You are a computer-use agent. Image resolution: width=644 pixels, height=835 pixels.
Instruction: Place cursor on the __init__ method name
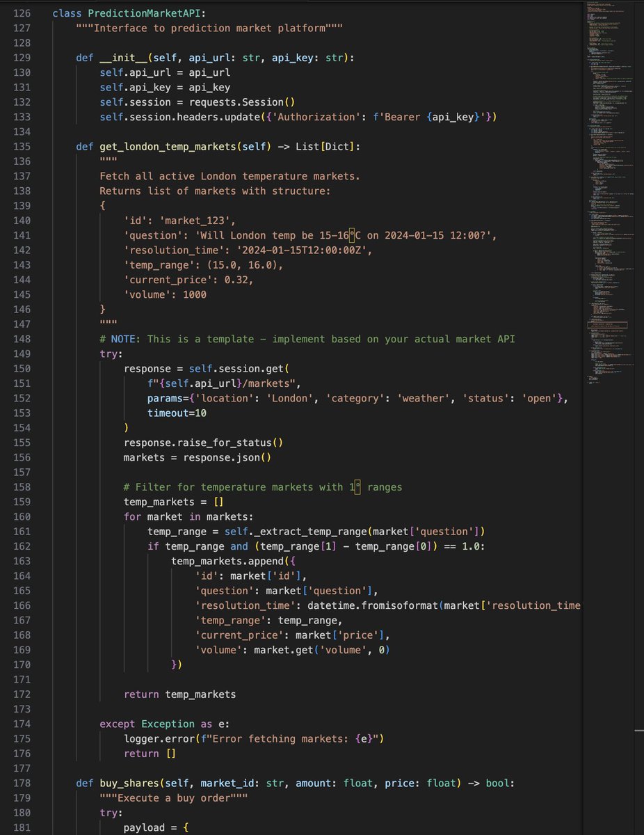pyautogui.click(x=123, y=57)
